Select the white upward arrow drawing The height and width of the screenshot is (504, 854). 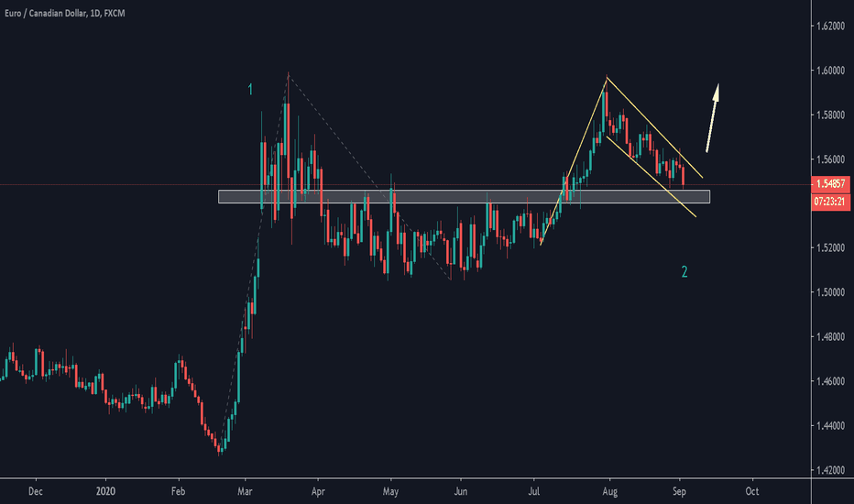(x=713, y=117)
